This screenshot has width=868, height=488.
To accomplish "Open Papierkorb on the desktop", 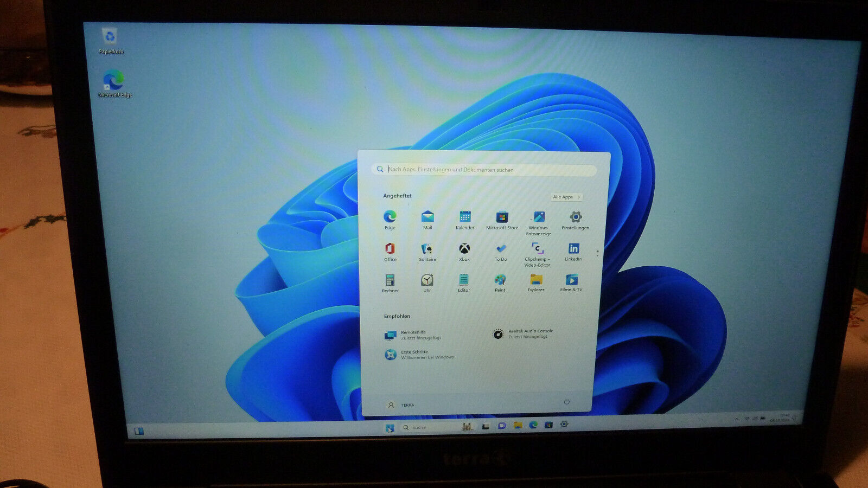I will tap(111, 41).
